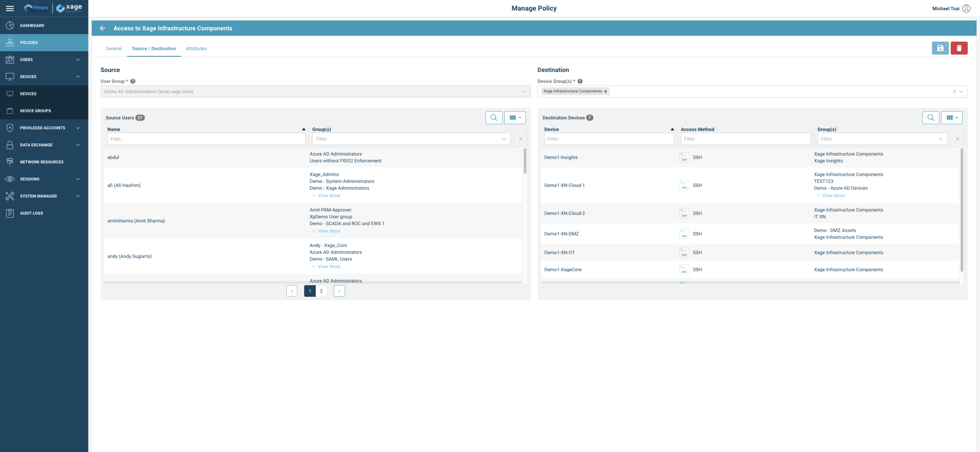
Task: Click the Device Group(s) help icon
Action: tap(580, 81)
